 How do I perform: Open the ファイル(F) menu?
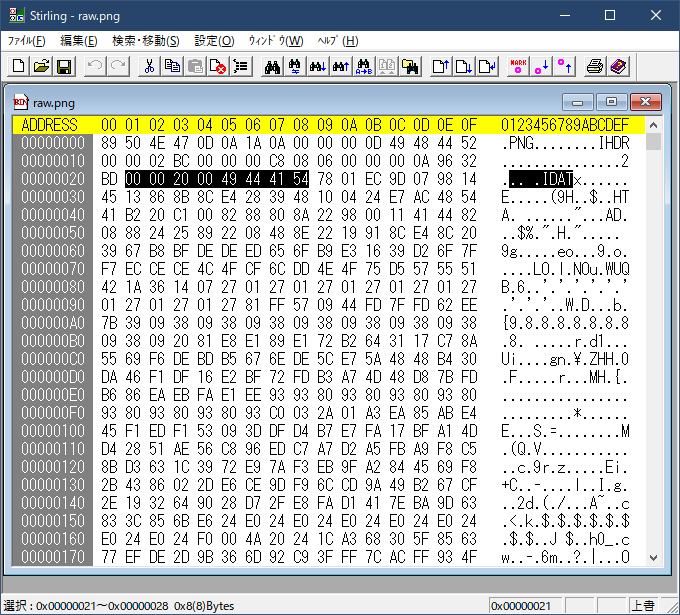pyautogui.click(x=27, y=41)
